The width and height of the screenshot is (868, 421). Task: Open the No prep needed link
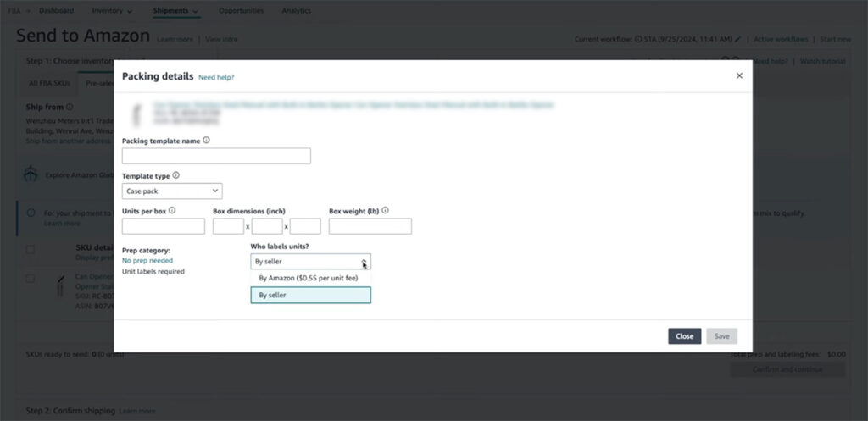click(x=147, y=261)
